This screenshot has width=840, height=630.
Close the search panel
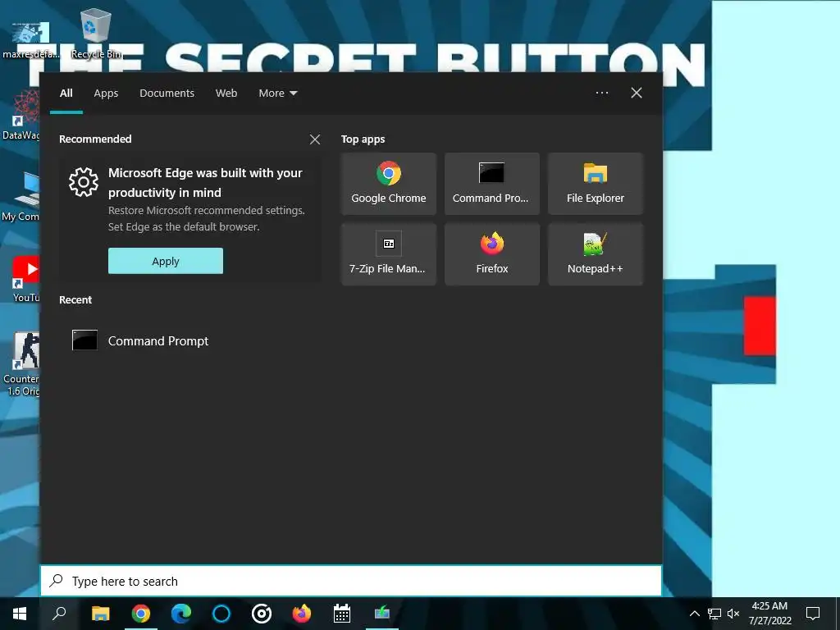(637, 93)
